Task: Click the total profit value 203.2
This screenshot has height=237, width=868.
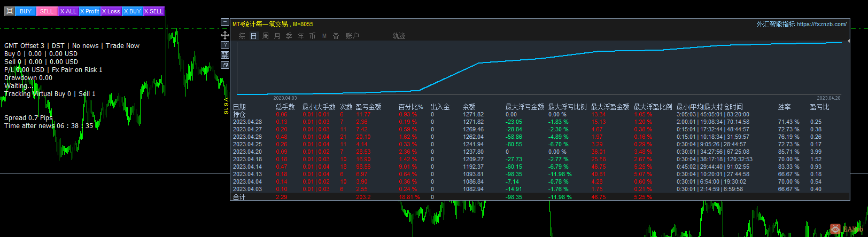Action: pyautogui.click(x=363, y=197)
